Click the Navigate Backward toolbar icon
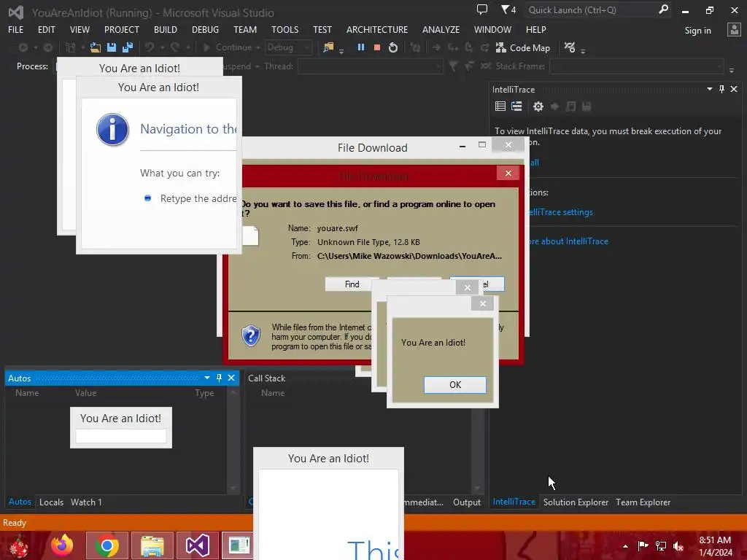The height and width of the screenshot is (560, 747). [23, 47]
